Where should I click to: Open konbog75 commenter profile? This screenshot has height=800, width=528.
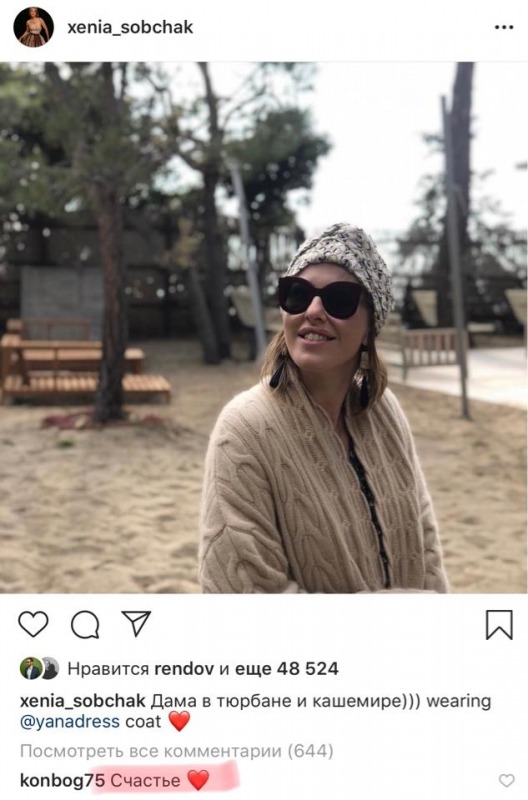click(x=62, y=780)
